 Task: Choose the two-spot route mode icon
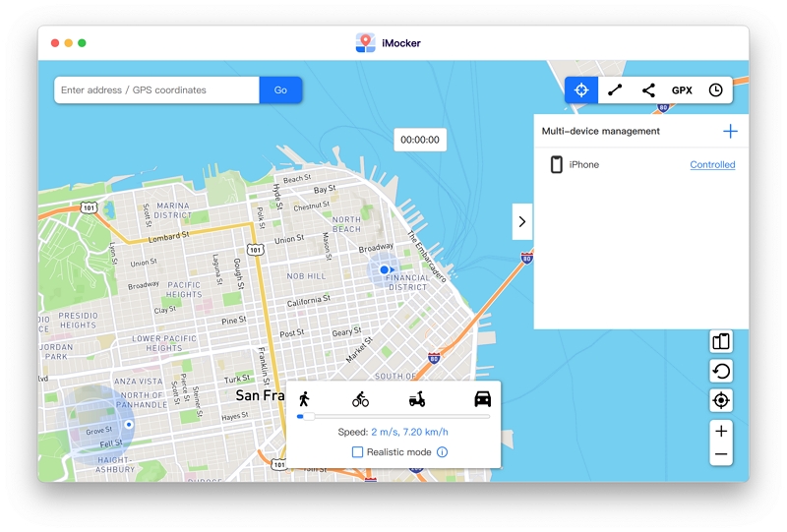click(x=615, y=89)
